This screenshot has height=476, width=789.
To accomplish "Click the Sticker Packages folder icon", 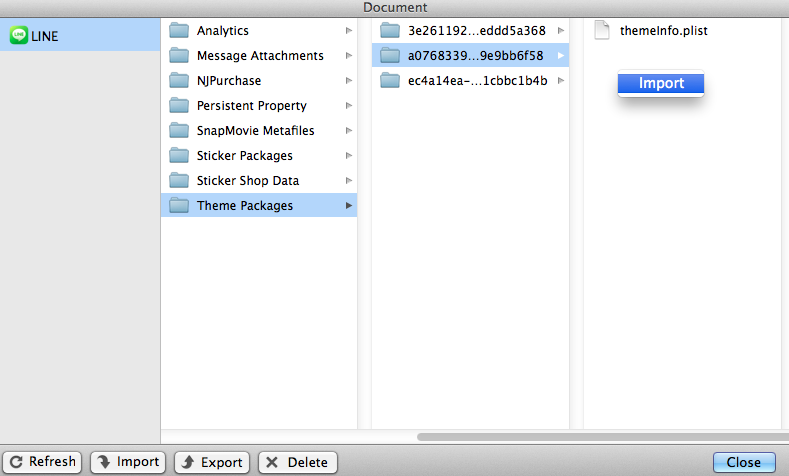I will [179, 155].
